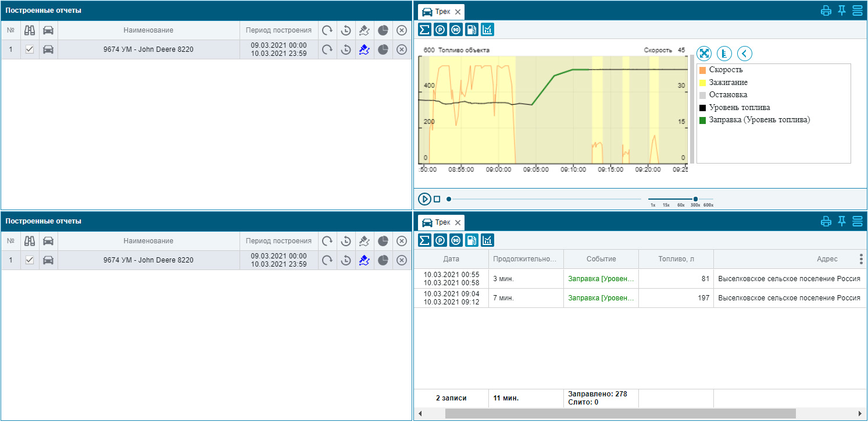This screenshot has width=868, height=422.
Task: Click binoculars header icon in upper reports panel
Action: click(30, 30)
